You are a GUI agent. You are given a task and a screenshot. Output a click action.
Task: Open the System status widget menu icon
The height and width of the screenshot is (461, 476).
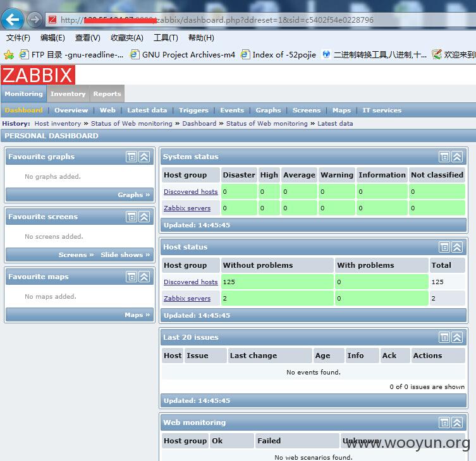(444, 157)
